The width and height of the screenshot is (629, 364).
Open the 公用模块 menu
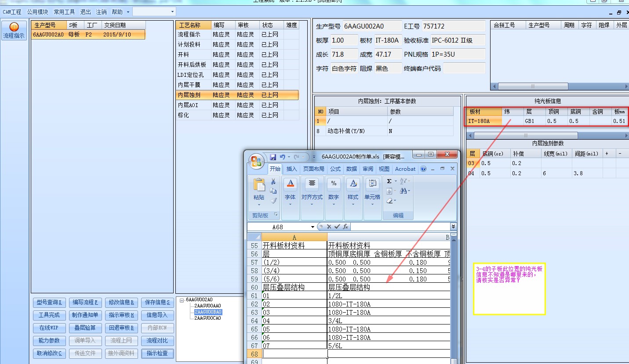38,12
